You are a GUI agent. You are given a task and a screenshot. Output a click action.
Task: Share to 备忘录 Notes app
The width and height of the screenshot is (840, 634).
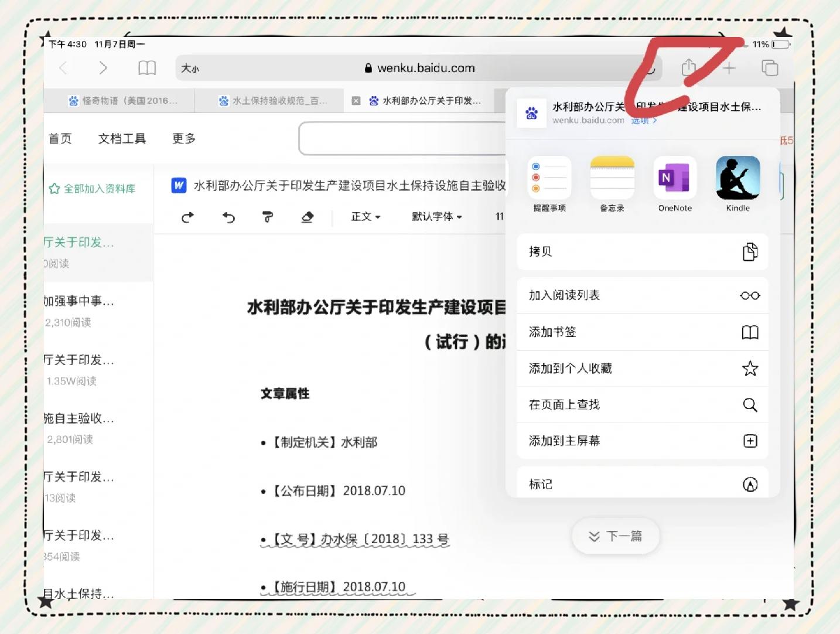tap(612, 184)
